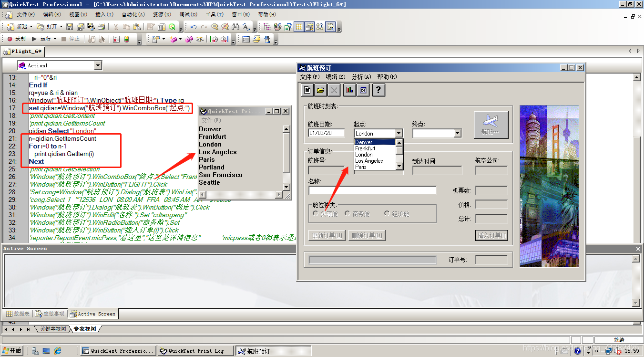Click the Find binoculars icon
This screenshot has height=357, width=644.
click(235, 27)
